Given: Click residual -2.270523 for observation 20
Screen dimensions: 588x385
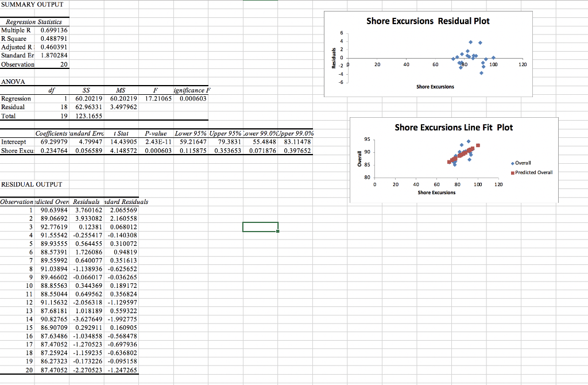Looking at the screenshot, I should pyautogui.click(x=88, y=370).
